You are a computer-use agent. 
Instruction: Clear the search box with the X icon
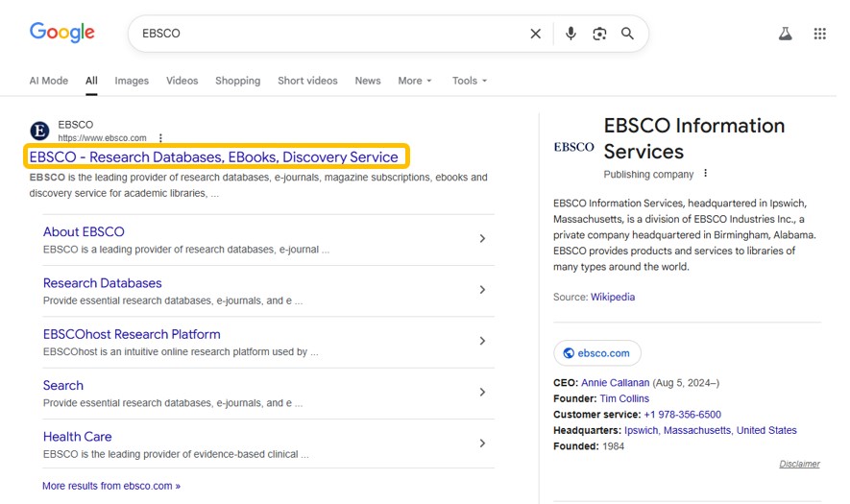click(x=536, y=34)
